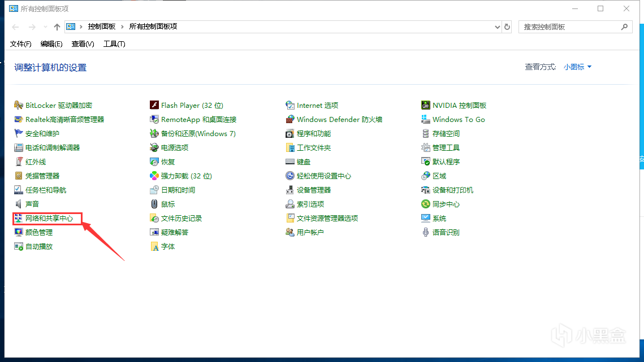The height and width of the screenshot is (362, 644).
Task: Click the 同步中心 green icon
Action: [426, 204]
